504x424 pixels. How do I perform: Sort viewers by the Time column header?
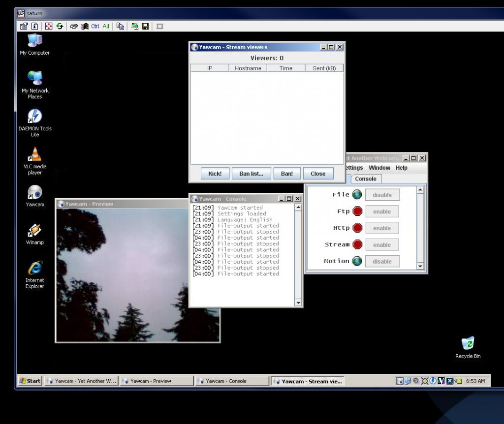(286, 68)
